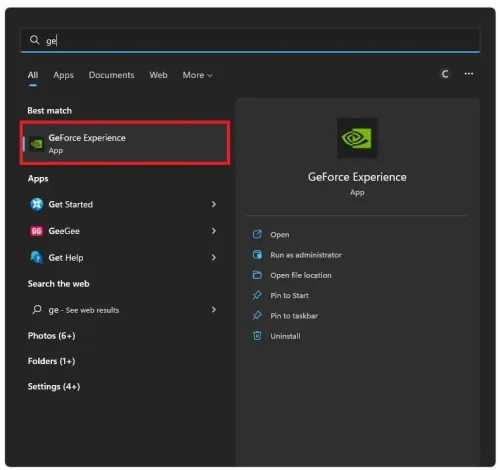Image resolution: width=500 pixels, height=470 pixels.
Task: Open the three-dots options menu
Action: click(469, 74)
